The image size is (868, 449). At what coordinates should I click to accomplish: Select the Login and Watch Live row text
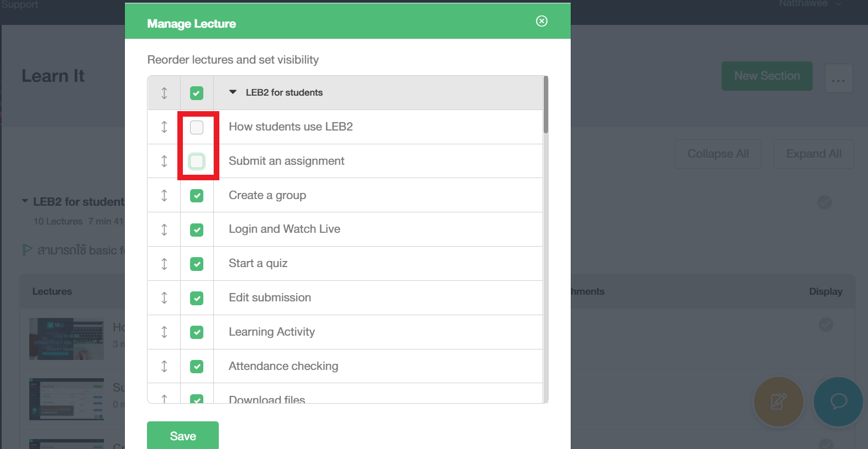coord(285,229)
